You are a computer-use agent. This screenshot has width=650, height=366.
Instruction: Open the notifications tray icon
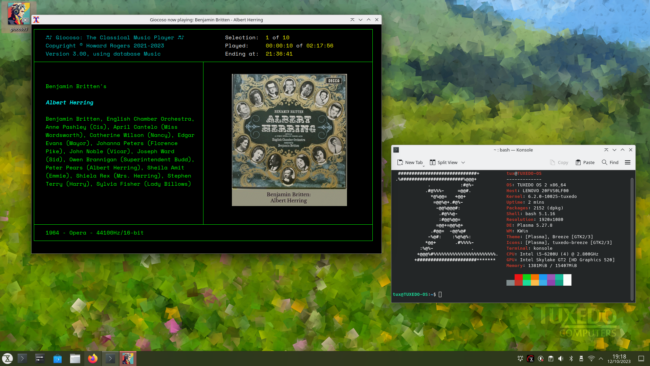point(520,359)
